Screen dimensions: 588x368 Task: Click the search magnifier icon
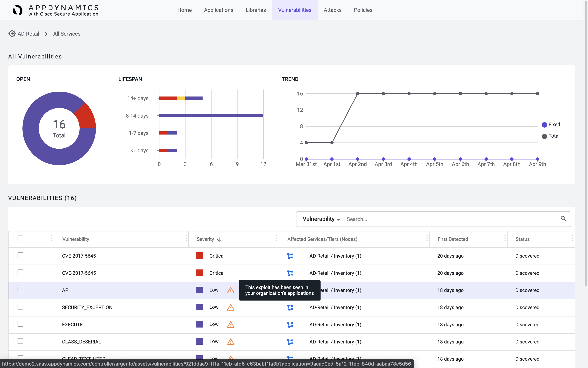pos(563,219)
